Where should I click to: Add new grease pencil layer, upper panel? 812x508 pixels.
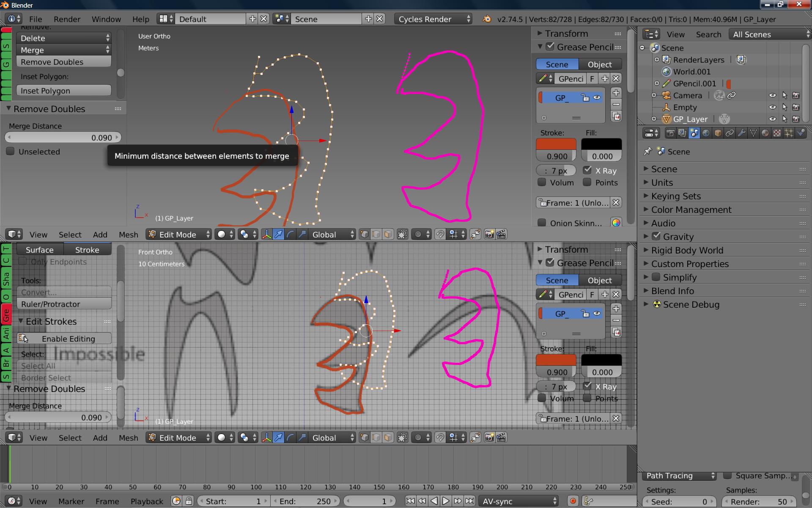coord(616,93)
